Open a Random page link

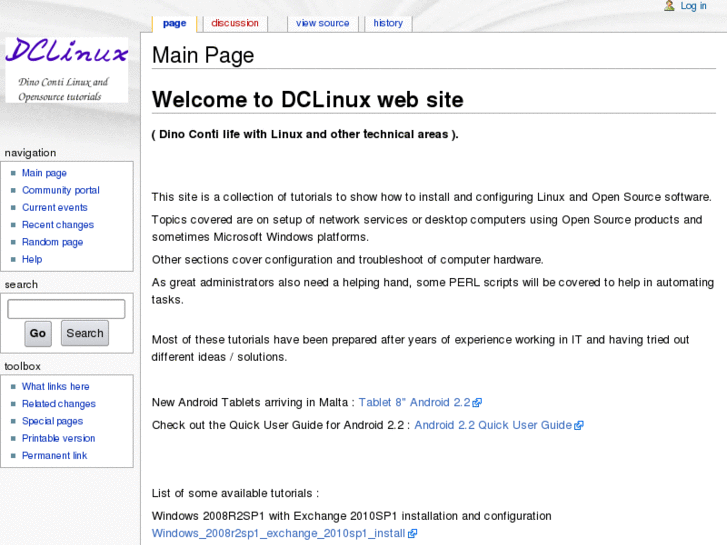[52, 242]
